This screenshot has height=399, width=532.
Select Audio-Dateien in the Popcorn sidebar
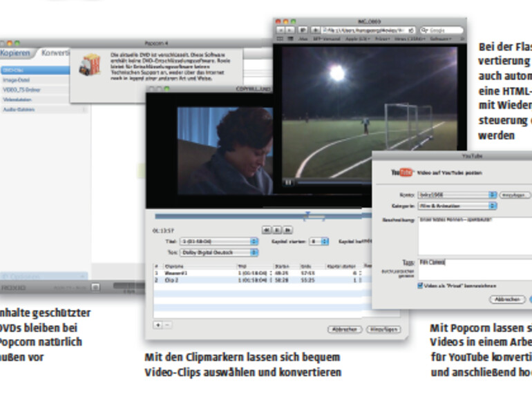[x=44, y=110]
